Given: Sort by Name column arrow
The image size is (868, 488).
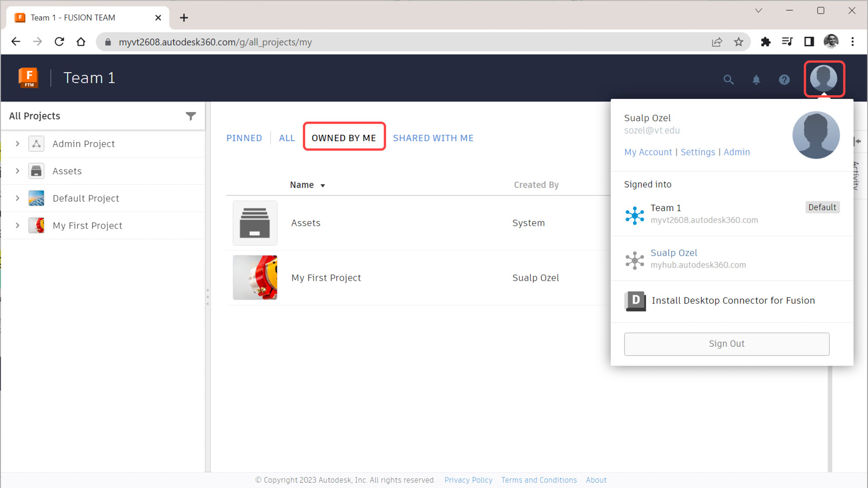Looking at the screenshot, I should point(322,185).
